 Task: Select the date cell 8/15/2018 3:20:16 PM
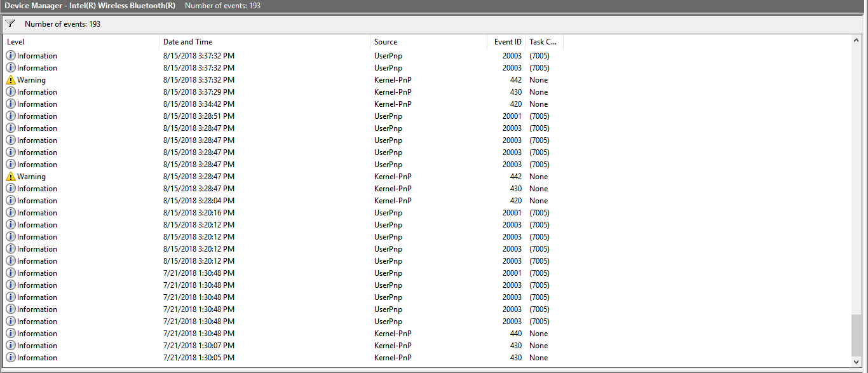[x=199, y=213]
